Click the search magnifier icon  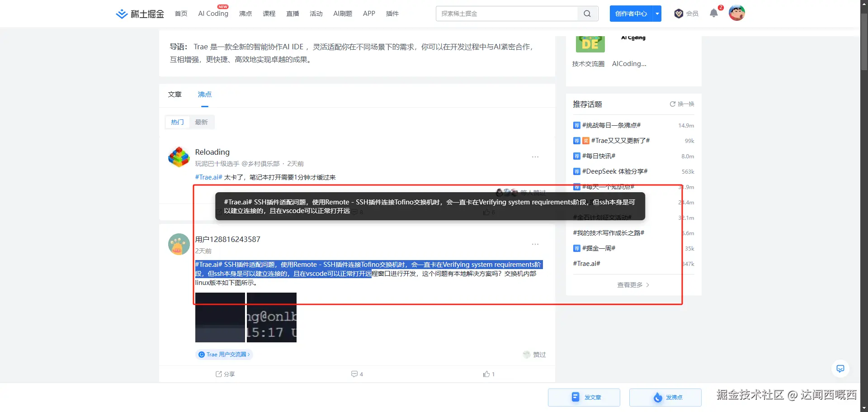click(587, 14)
